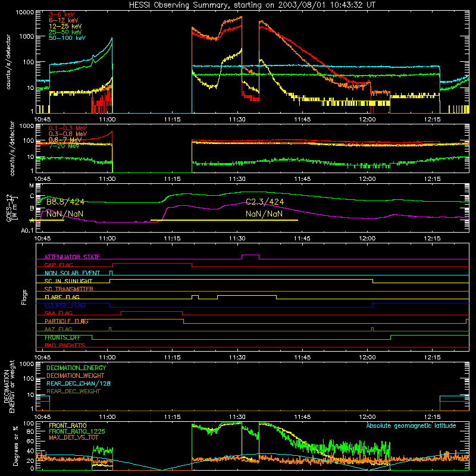Click the Absolute geomagnetic latitude label
Screen dimensions: 476x476
(411, 426)
